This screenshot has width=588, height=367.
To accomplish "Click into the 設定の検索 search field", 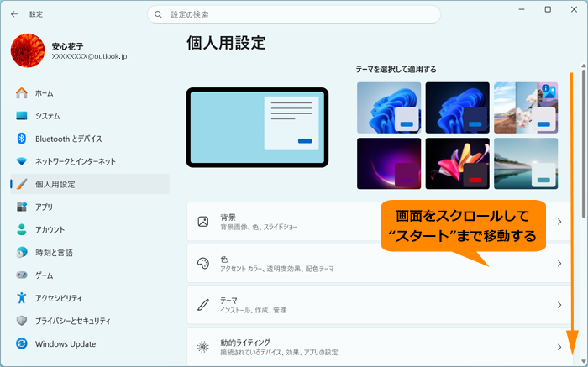I will (x=294, y=14).
